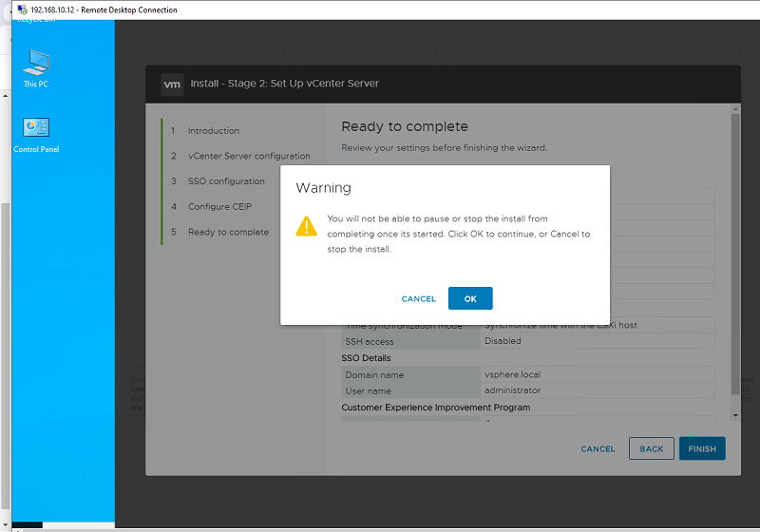Open the SSO configuration step
The image size is (760, 532).
click(x=226, y=181)
